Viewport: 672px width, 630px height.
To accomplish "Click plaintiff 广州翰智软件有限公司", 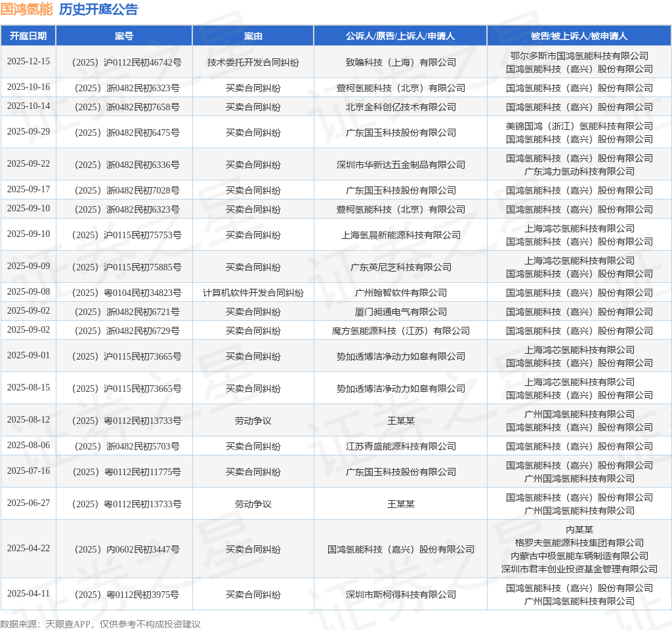I will click(x=401, y=293).
